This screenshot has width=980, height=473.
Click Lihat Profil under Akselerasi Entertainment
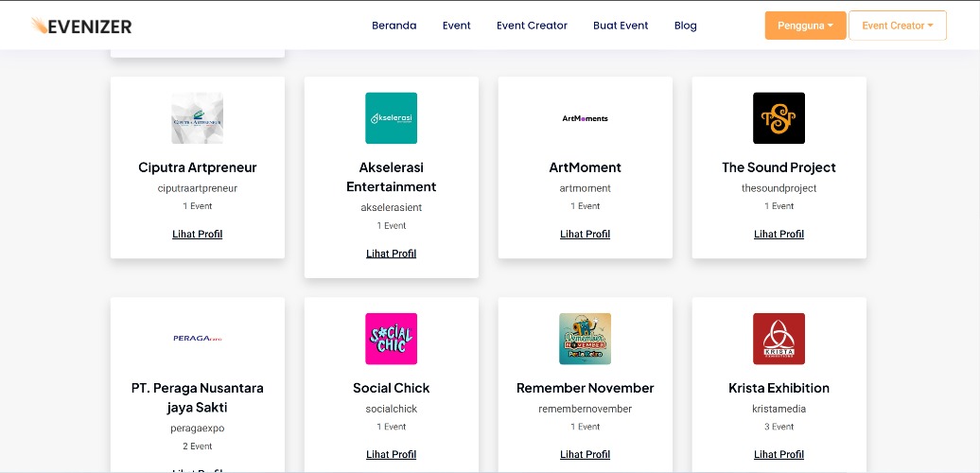pyautogui.click(x=392, y=254)
